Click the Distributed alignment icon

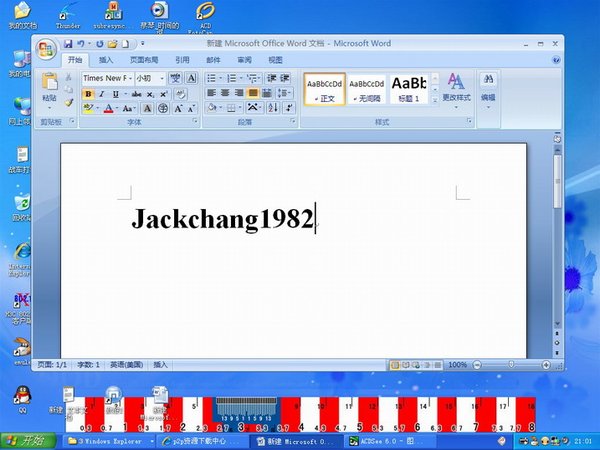pyautogui.click(x=267, y=93)
